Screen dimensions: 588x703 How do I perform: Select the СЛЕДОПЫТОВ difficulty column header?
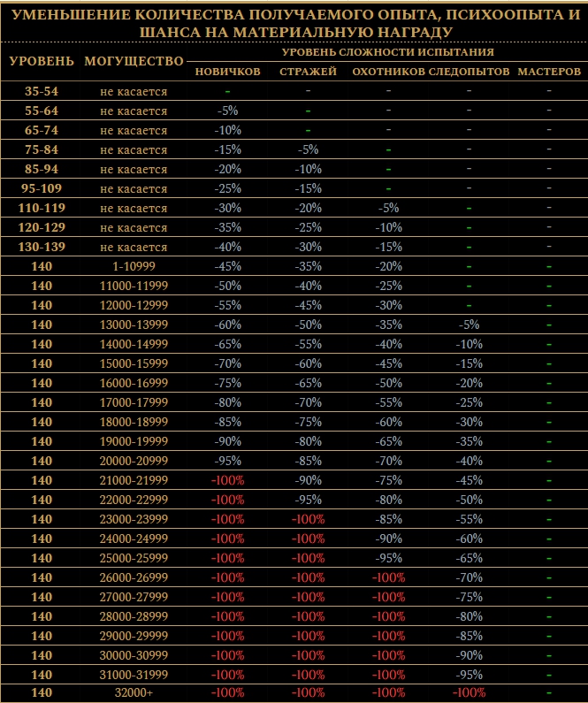point(469,72)
